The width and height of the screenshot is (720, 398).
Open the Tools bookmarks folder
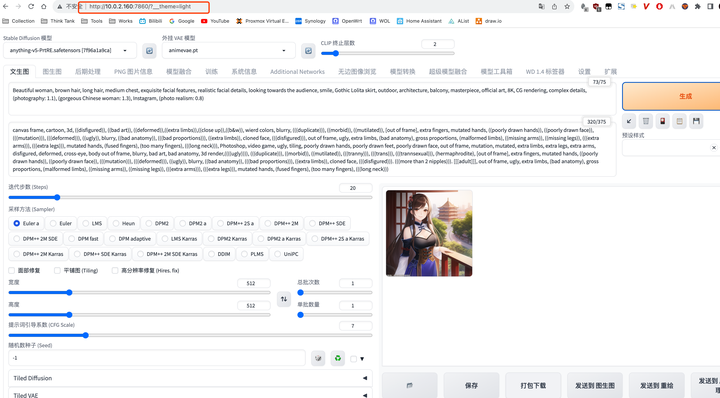tap(92, 21)
